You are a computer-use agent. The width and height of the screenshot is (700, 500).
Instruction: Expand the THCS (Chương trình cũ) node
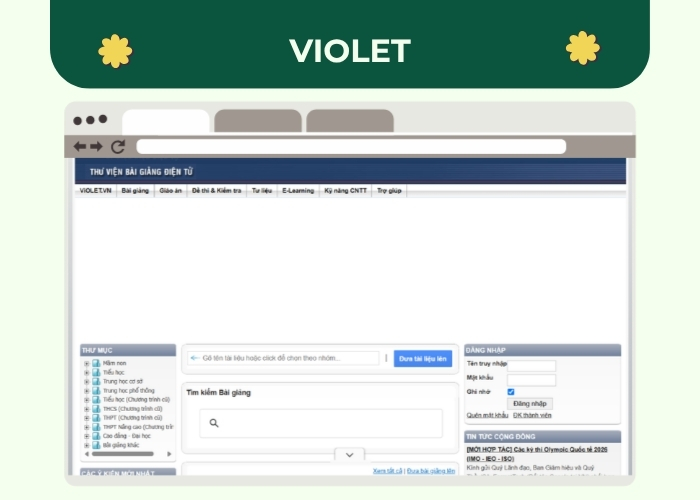click(x=87, y=409)
